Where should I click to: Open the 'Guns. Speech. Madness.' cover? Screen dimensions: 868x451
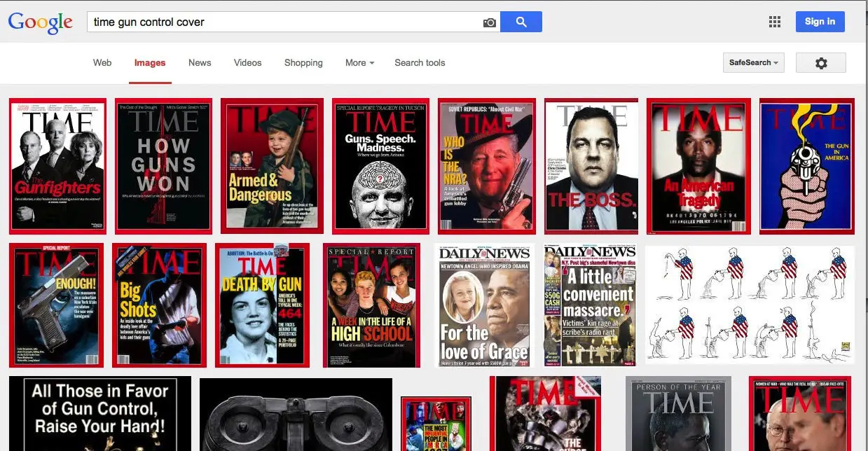pos(380,166)
